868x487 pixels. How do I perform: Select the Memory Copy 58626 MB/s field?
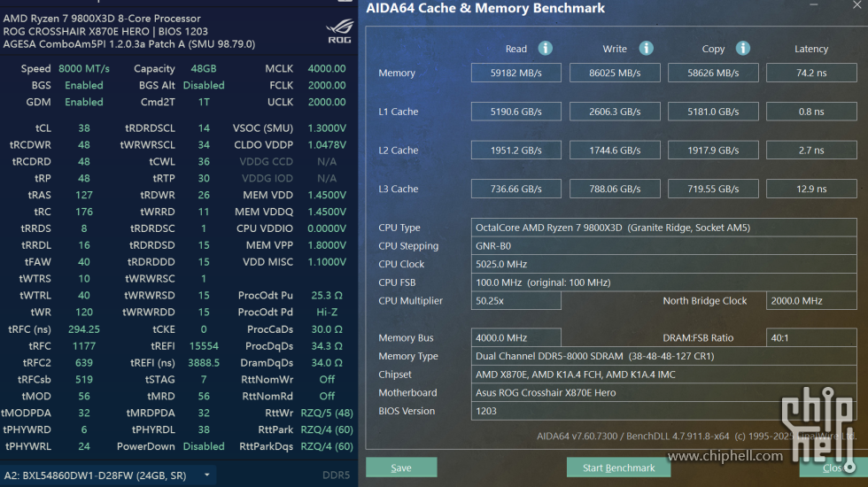(713, 73)
